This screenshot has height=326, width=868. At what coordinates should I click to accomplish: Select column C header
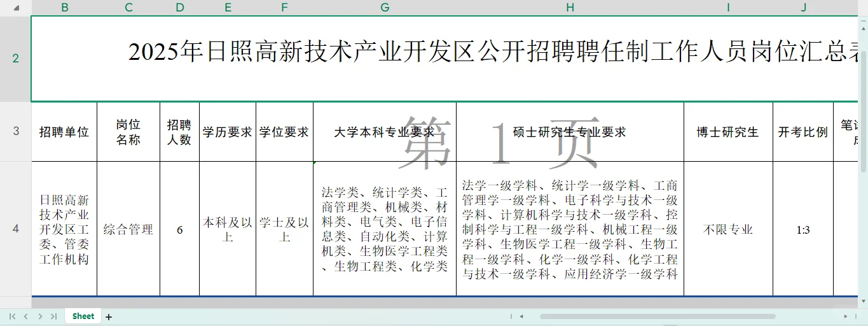coord(128,8)
